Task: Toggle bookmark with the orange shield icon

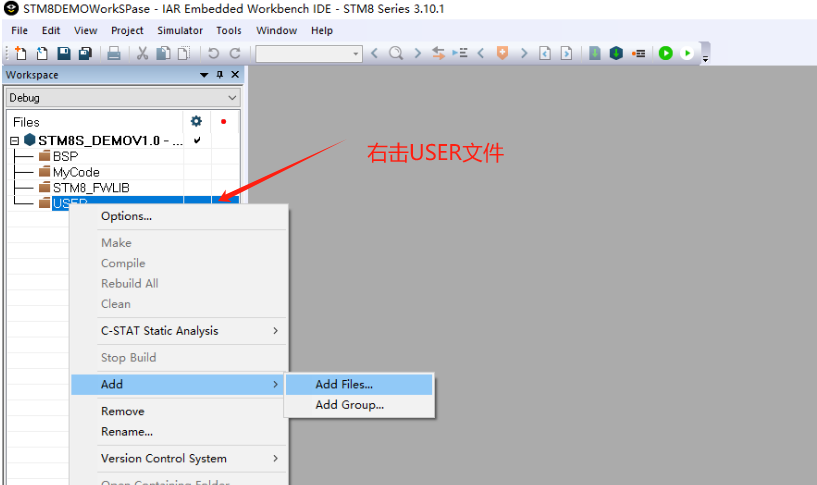Action: point(502,53)
